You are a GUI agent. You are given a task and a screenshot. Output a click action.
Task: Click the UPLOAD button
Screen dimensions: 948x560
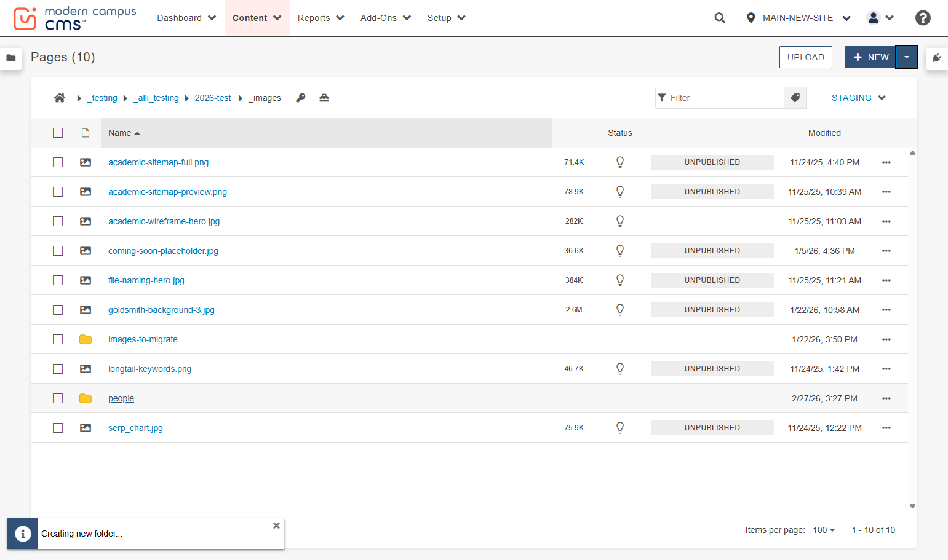pyautogui.click(x=806, y=57)
